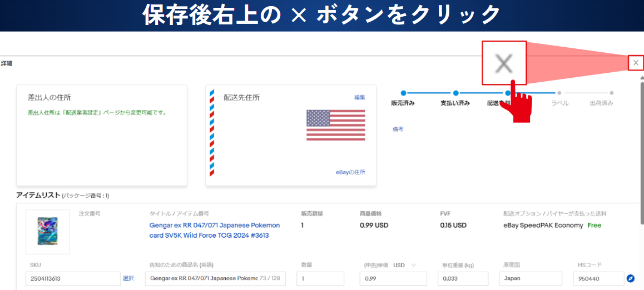The image size is (644, 290).
Task: Click the 選択 link next to the SKU field
Action: click(x=128, y=278)
